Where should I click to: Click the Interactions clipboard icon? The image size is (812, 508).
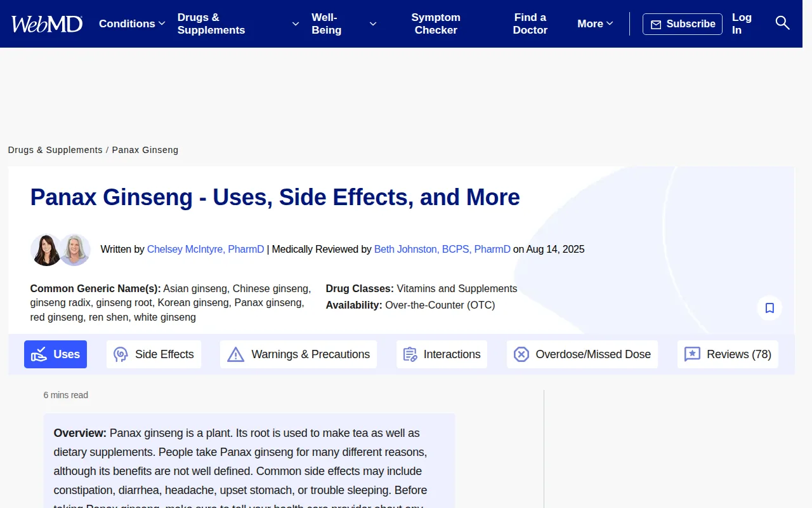(410, 354)
